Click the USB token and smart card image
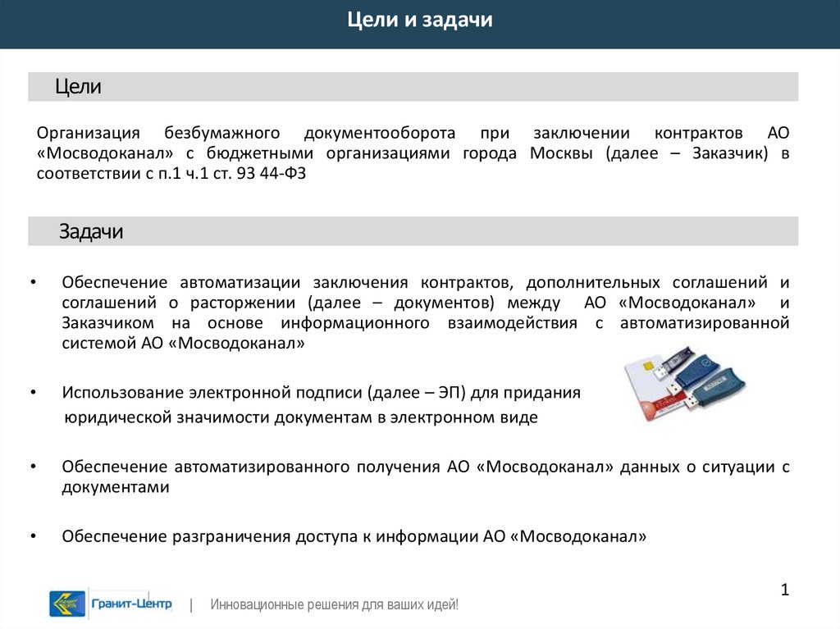Image resolution: width=840 pixels, height=629 pixels. (x=684, y=383)
